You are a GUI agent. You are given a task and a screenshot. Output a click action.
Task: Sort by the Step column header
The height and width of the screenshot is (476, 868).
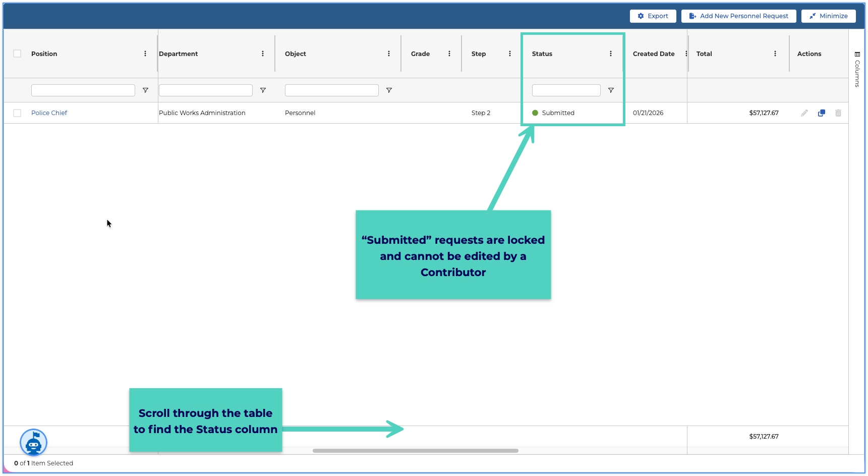pyautogui.click(x=479, y=54)
